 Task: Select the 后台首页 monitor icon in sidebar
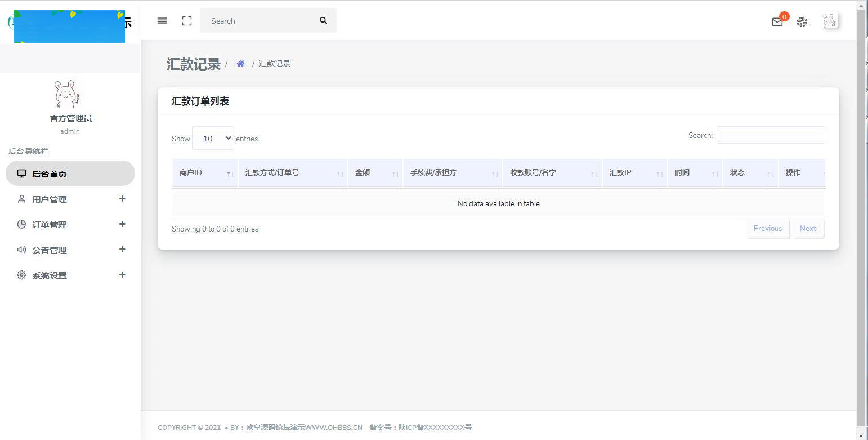[21, 173]
